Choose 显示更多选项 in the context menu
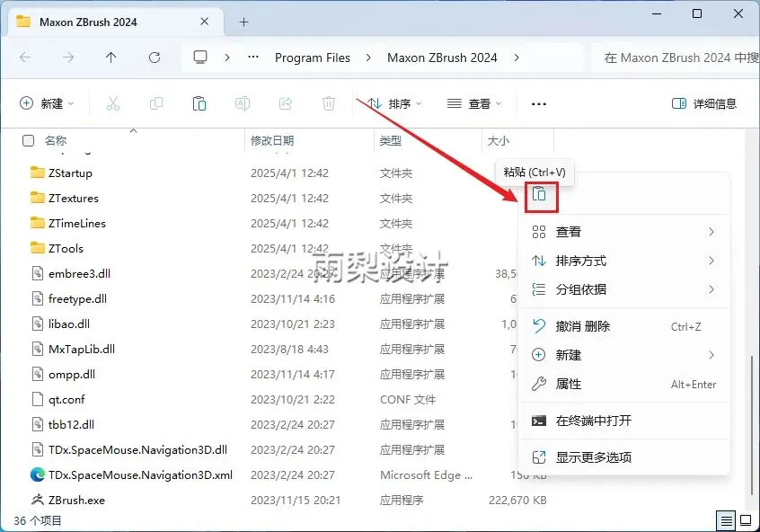 click(x=623, y=457)
